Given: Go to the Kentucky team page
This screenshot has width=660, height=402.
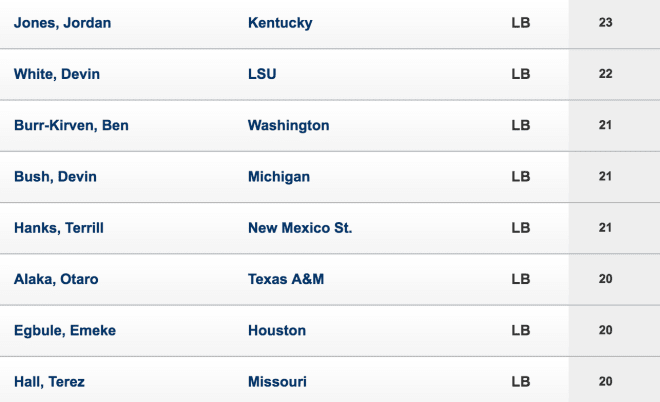Looking at the screenshot, I should [280, 23].
